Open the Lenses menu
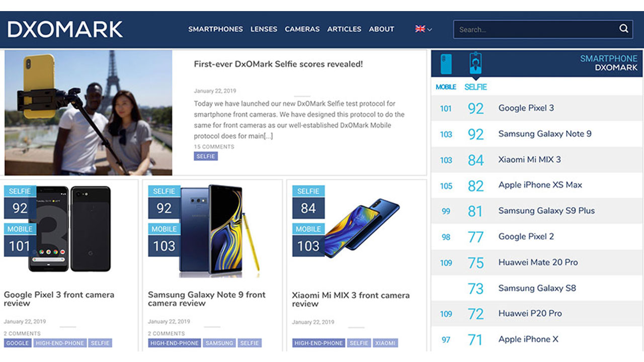The image size is (644, 362). 264,29
